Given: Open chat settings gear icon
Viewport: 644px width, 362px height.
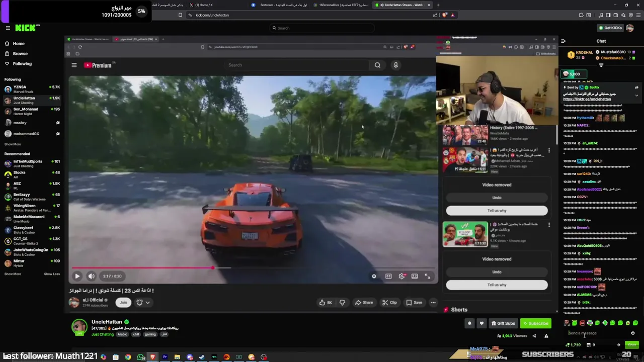Looking at the screenshot, I should [619, 345].
